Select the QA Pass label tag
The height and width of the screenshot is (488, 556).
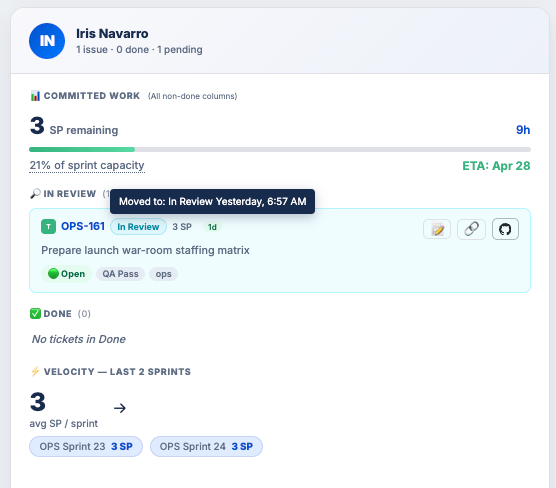click(x=120, y=274)
